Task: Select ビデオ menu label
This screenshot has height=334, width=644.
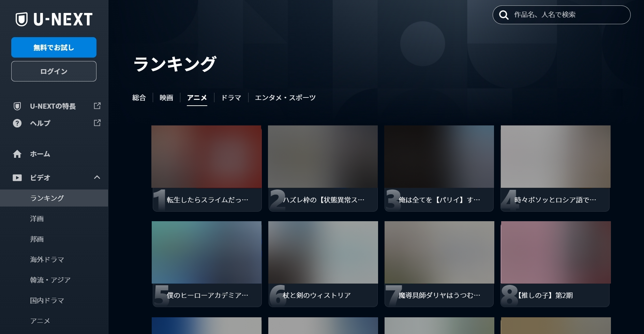Action: (40, 178)
